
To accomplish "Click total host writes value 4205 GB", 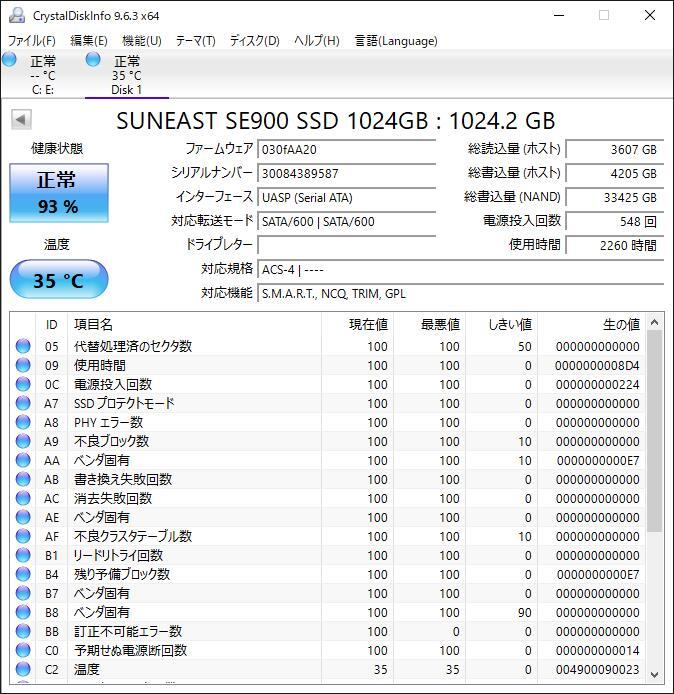I will pos(615,174).
